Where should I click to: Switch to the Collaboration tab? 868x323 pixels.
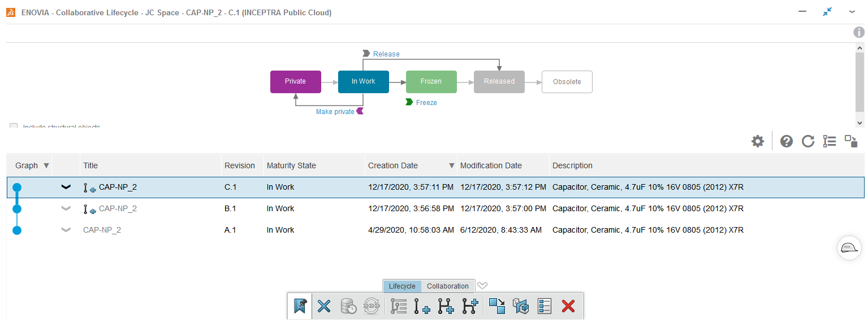point(447,286)
